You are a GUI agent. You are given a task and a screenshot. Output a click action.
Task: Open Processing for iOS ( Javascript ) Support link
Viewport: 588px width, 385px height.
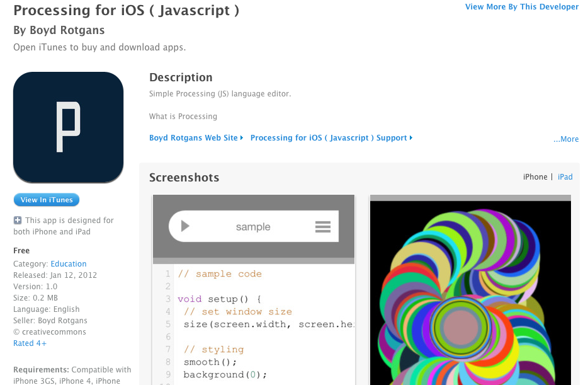pyautogui.click(x=329, y=138)
